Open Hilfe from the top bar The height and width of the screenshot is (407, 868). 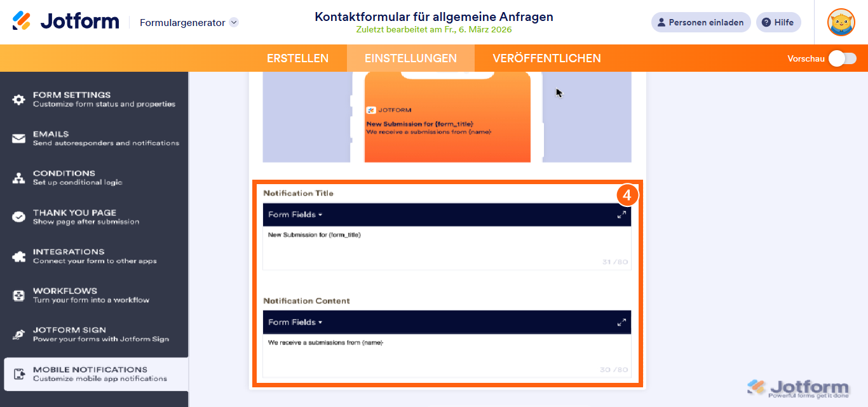778,22
